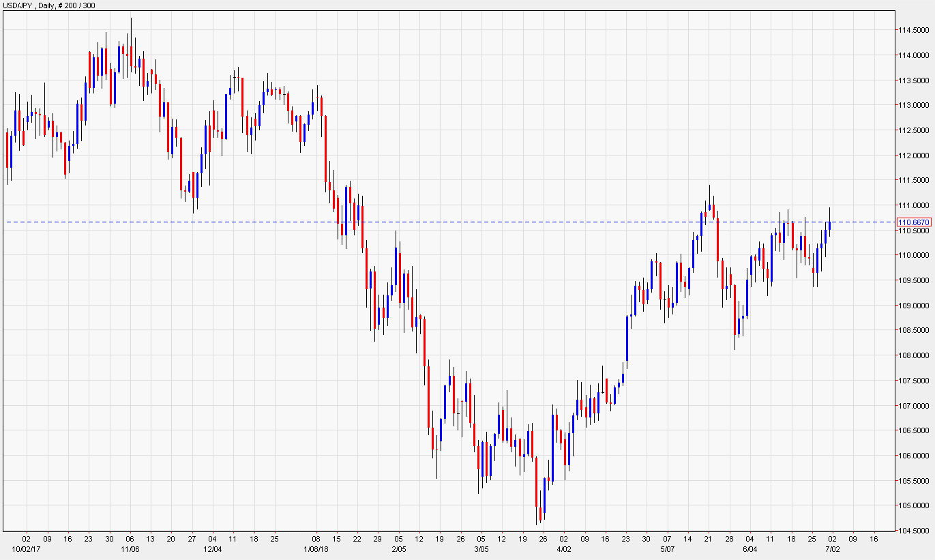Click the 7/02 date label

[833, 549]
